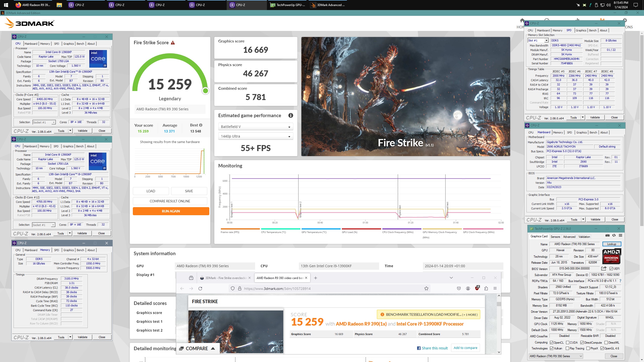This screenshot has width=644, height=362.
Task: Click the Save to Pocket icon in browser
Action: click(459, 288)
